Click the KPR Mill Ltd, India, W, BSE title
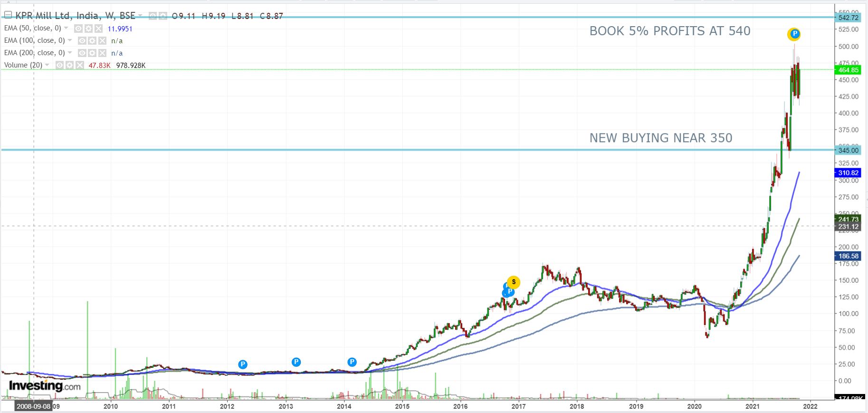The height and width of the screenshot is (413, 868). [x=76, y=16]
